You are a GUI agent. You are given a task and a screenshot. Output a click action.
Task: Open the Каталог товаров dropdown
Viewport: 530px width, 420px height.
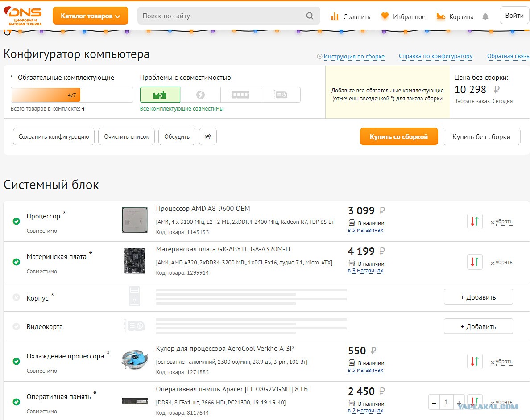click(x=90, y=16)
